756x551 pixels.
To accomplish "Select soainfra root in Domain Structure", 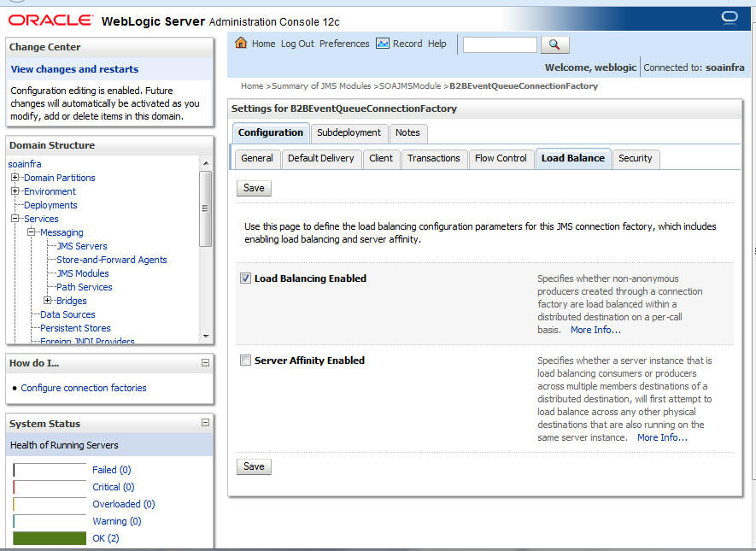I will click(x=25, y=164).
